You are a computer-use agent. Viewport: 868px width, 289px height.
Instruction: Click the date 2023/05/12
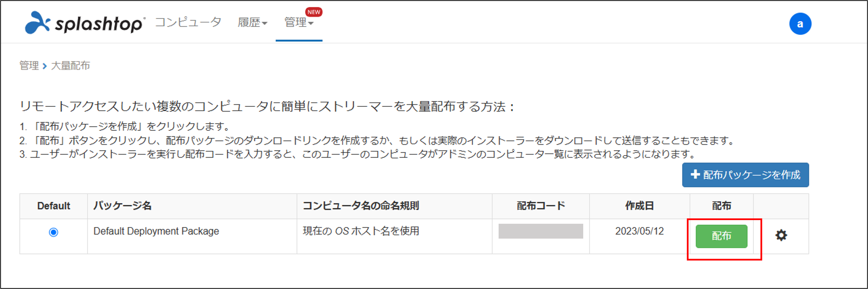(x=639, y=231)
